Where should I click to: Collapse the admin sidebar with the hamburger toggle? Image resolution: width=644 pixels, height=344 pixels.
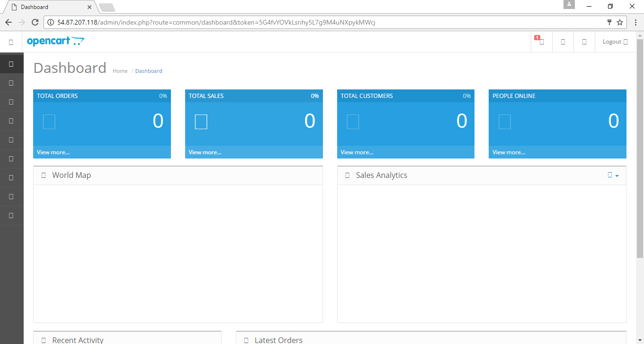[11, 42]
